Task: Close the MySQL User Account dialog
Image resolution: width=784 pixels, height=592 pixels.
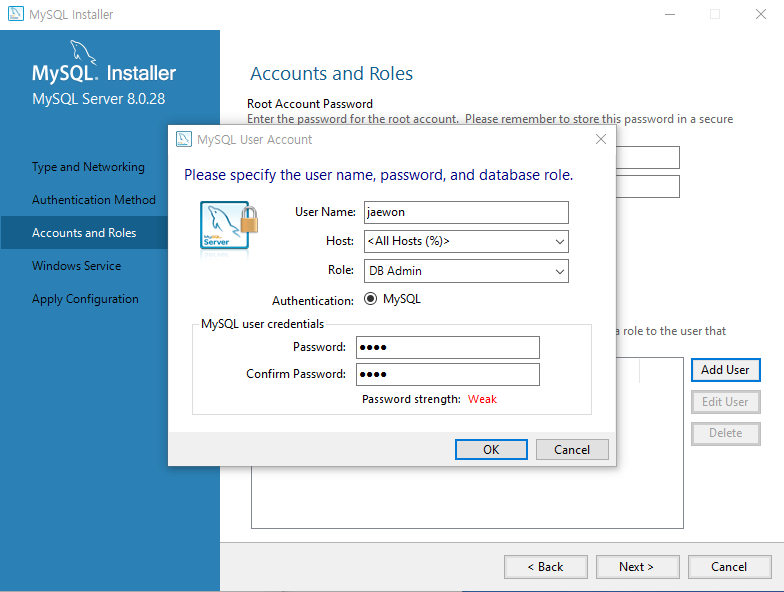Action: point(600,139)
